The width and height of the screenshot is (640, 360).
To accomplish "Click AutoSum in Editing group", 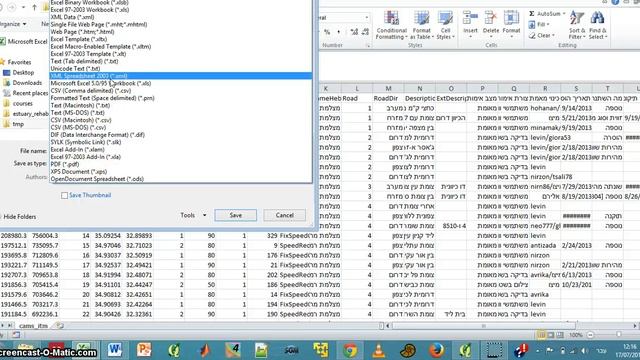I will tap(545, 14).
